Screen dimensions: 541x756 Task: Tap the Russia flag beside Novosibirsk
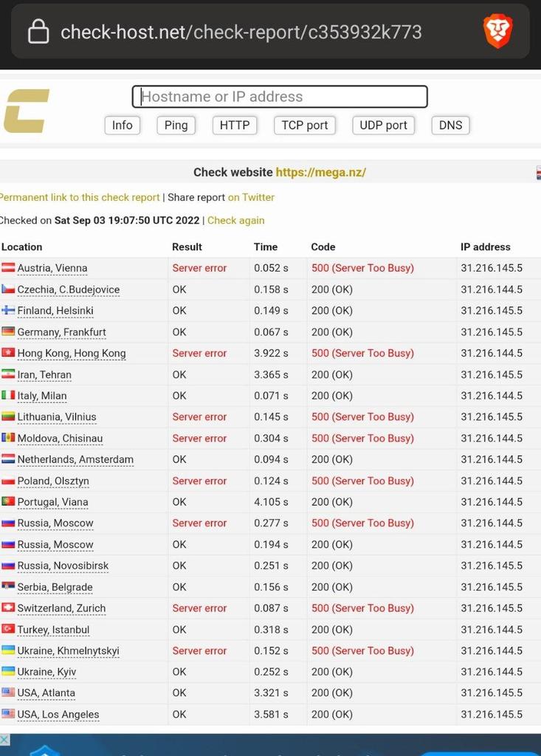click(x=8, y=565)
